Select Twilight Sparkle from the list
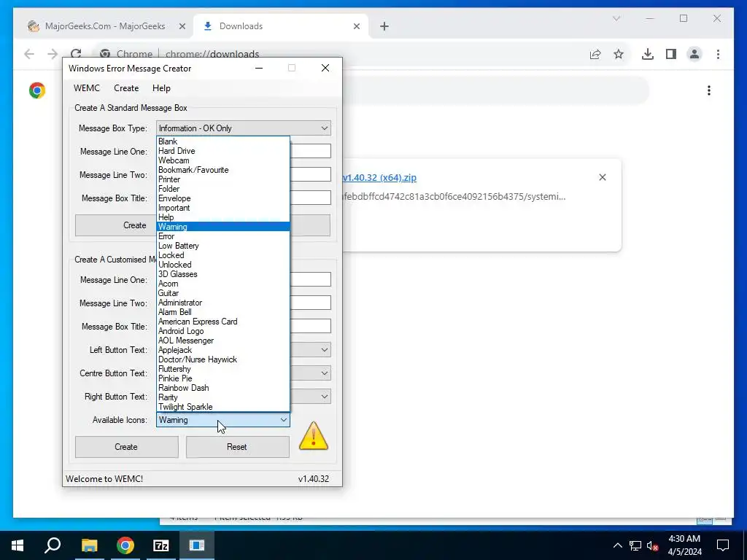This screenshot has width=747, height=560. pos(223,407)
